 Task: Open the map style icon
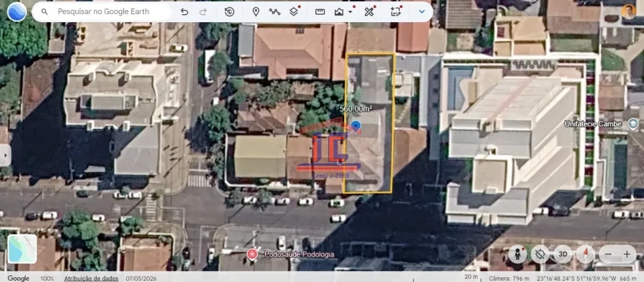tap(339, 11)
